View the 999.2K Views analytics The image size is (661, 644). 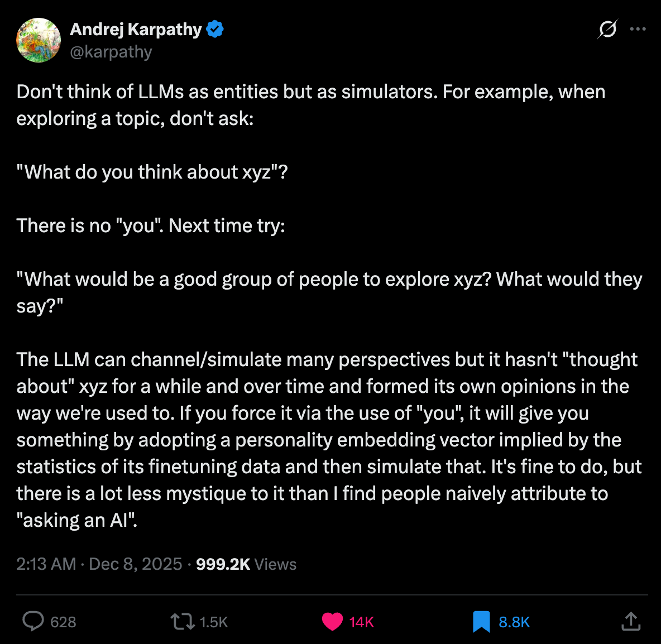(246, 564)
